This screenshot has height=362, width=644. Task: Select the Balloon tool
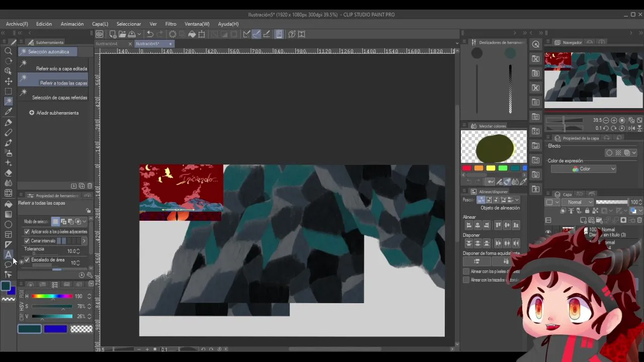pyautogui.click(x=8, y=264)
